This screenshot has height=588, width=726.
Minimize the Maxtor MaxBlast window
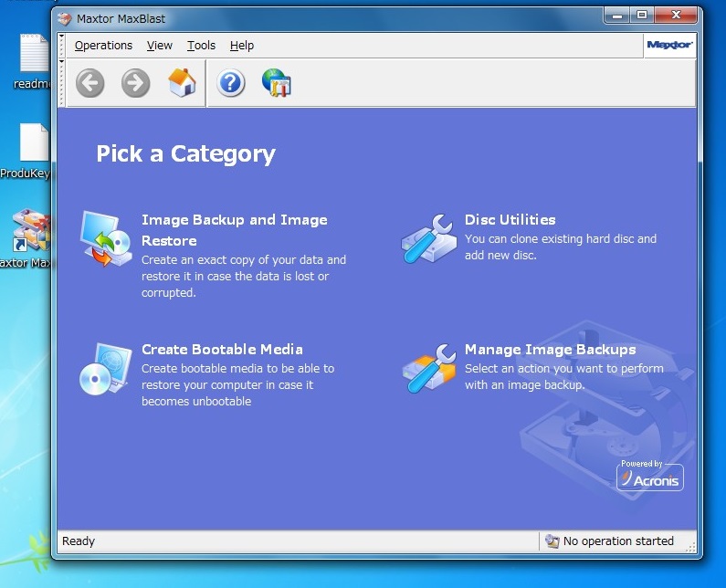[616, 16]
